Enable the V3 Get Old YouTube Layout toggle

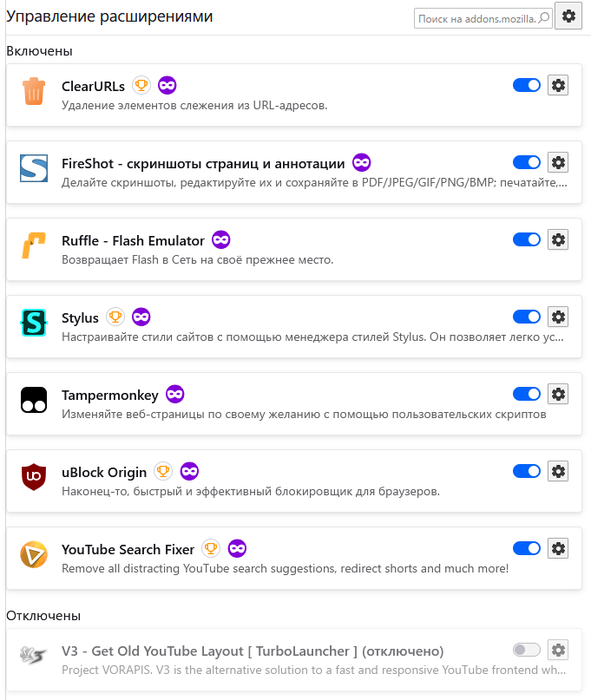point(527,650)
